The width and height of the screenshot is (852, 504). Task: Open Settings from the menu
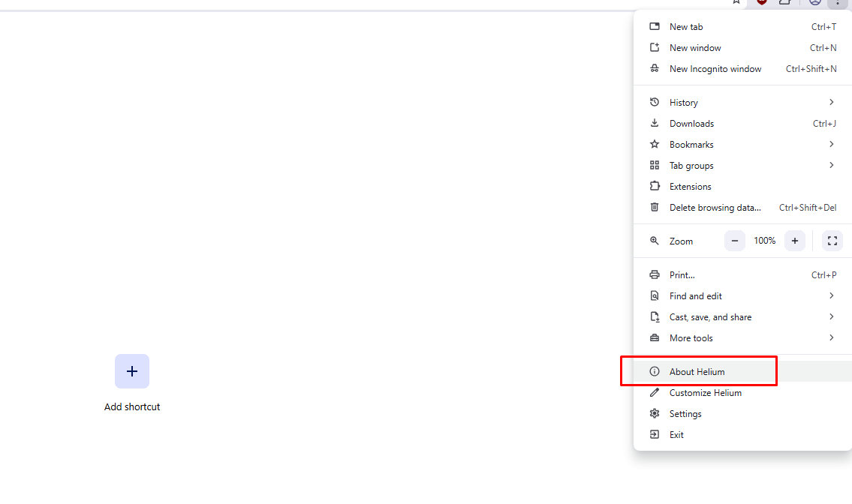tap(685, 413)
